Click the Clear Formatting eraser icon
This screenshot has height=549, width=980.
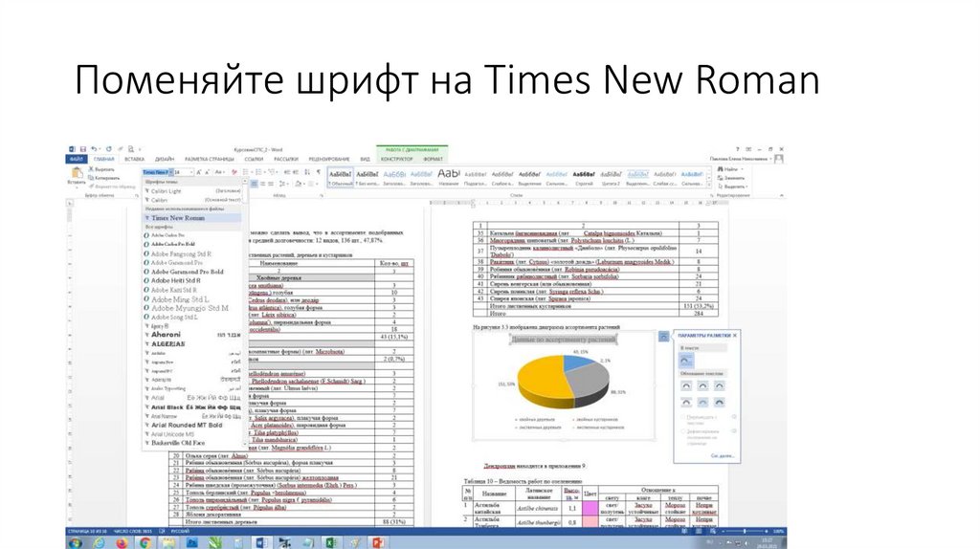[x=234, y=172]
